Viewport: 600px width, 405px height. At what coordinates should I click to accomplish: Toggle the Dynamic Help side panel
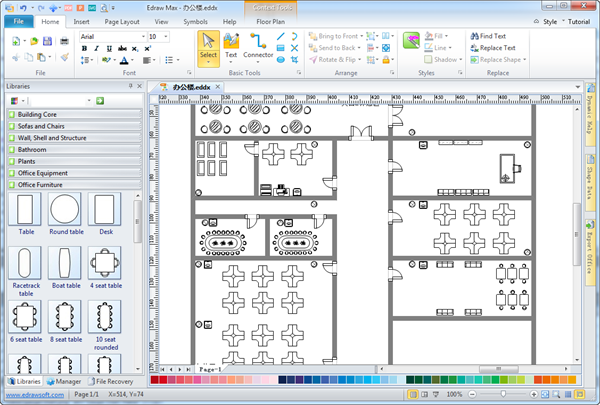(590, 116)
